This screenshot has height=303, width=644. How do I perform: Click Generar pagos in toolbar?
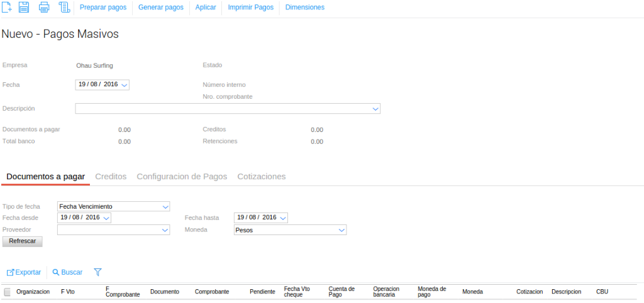pyautogui.click(x=161, y=8)
